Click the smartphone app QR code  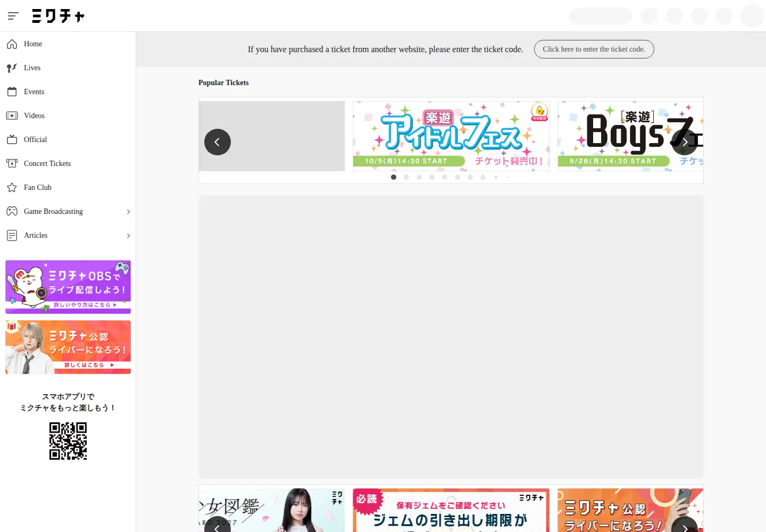point(68,441)
